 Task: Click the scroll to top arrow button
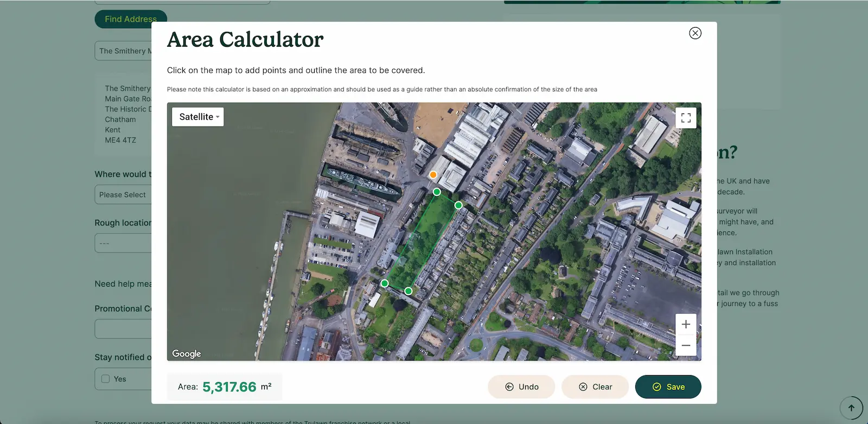coord(851,408)
